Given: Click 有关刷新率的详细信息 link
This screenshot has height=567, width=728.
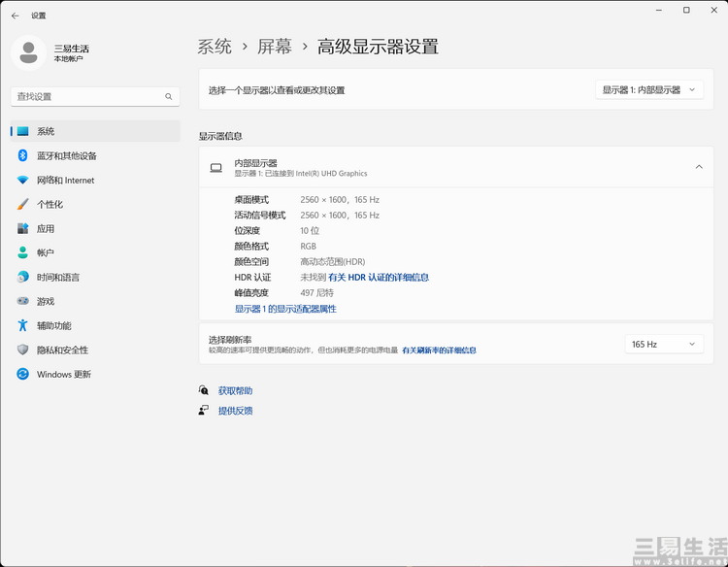Looking at the screenshot, I should point(439,350).
